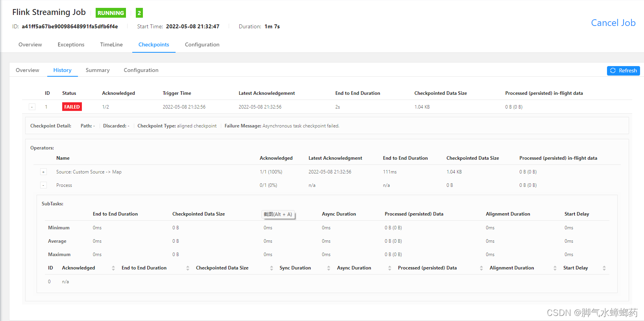Click the RUNNING job status badge
Image resolution: width=644 pixels, height=321 pixels.
tap(111, 13)
